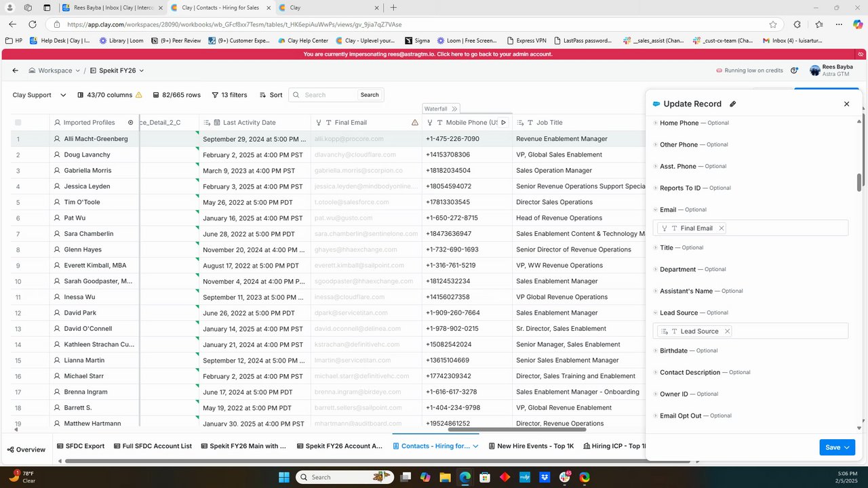
Task: Open the Clay Support view dropdown
Action: pos(39,95)
